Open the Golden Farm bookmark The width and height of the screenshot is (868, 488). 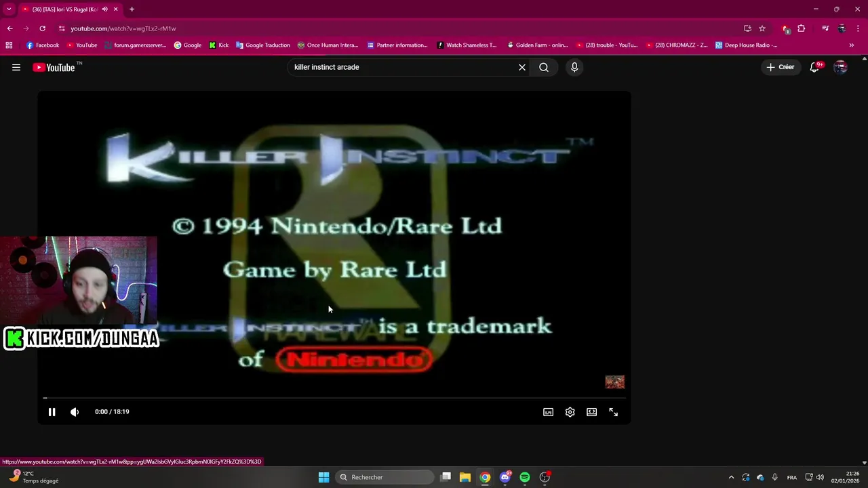point(536,45)
